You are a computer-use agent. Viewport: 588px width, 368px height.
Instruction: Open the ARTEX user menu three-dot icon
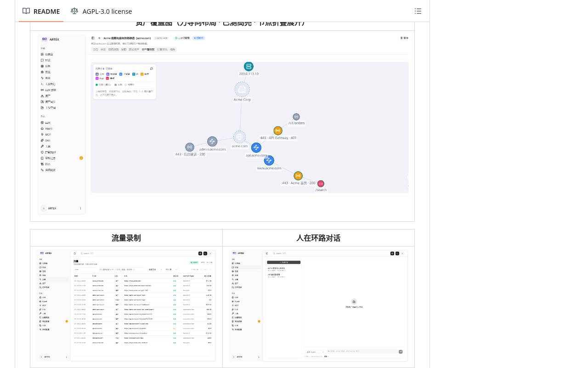tap(80, 208)
